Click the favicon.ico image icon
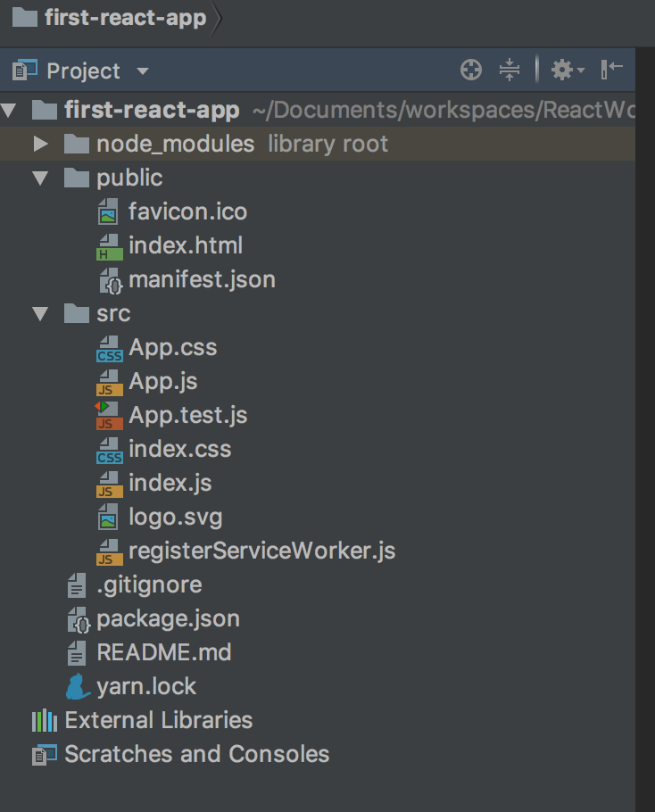 coord(109,211)
